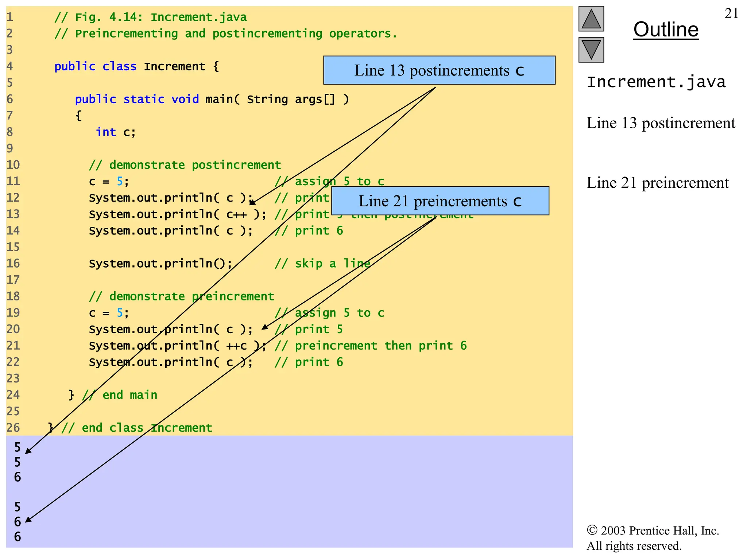Click the 'Line 21 preincrement' outline entry
Viewport: 747px width, 560px height.
point(658,183)
